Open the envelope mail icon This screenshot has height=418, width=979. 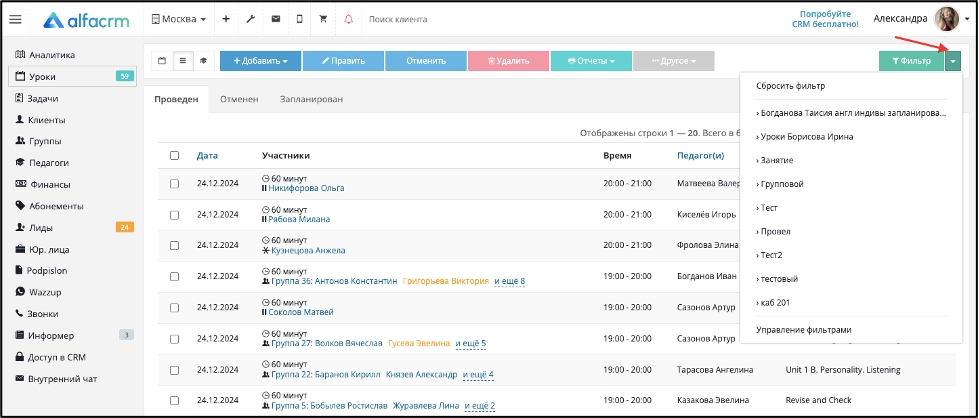pos(275,19)
